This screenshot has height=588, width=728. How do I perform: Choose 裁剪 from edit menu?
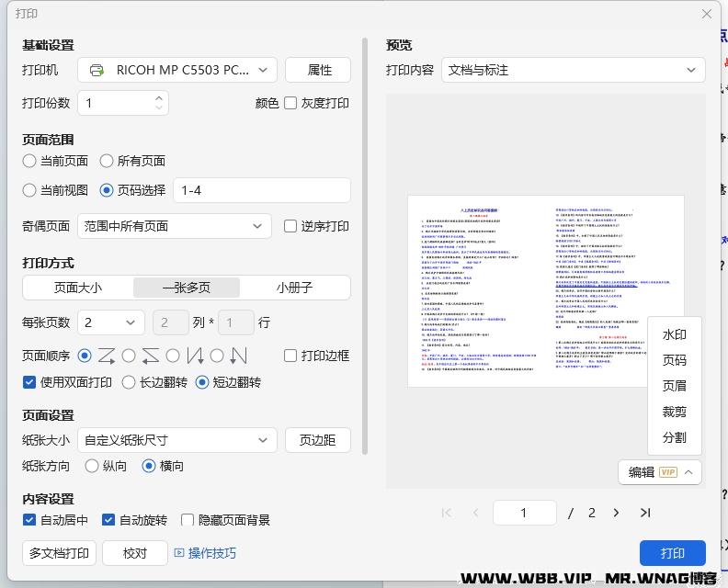tap(674, 412)
